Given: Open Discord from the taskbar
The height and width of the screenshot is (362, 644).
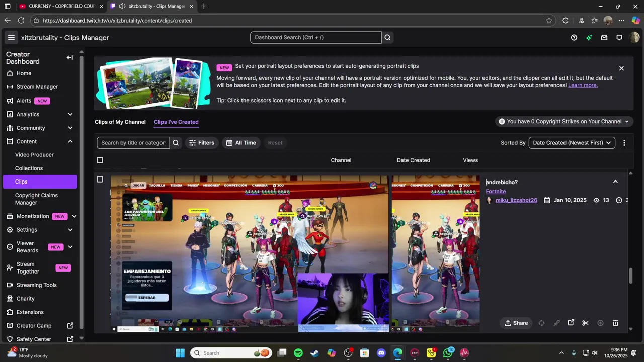Looking at the screenshot, I should [381, 353].
